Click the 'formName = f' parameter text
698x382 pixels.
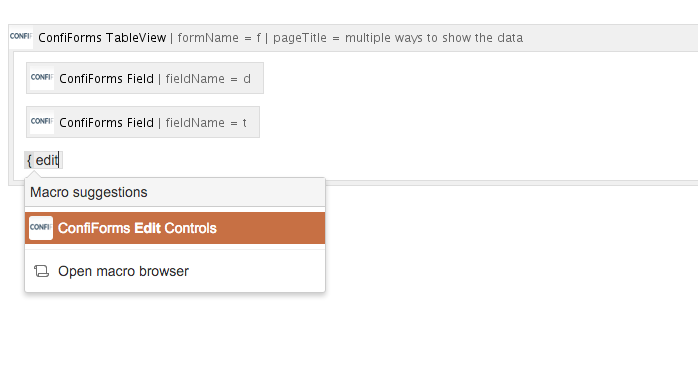tap(219, 38)
